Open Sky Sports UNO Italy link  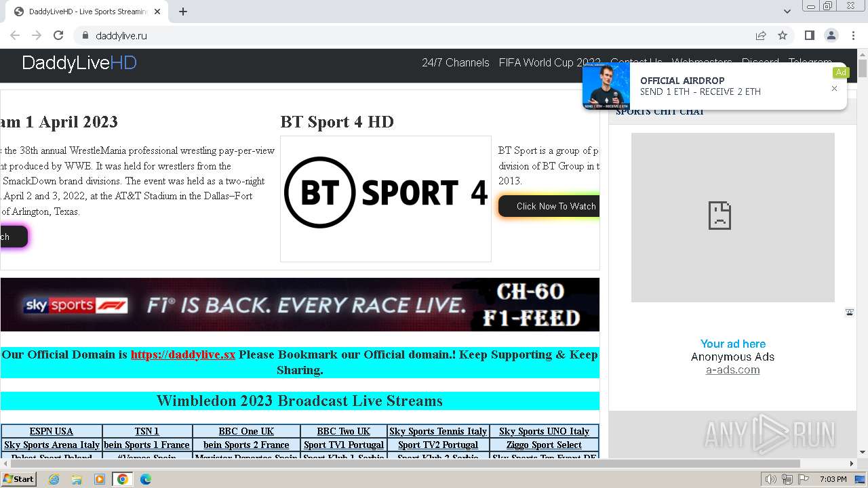(544, 431)
